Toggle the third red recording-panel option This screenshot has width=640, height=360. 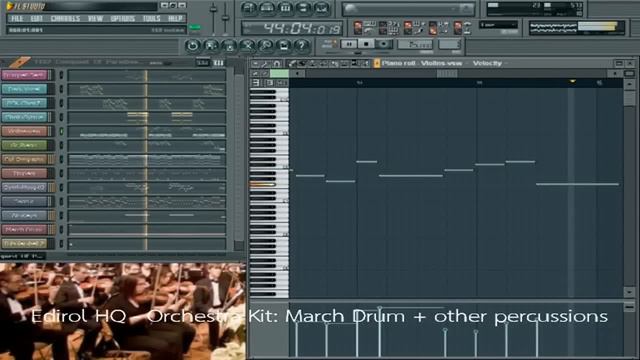click(408, 28)
